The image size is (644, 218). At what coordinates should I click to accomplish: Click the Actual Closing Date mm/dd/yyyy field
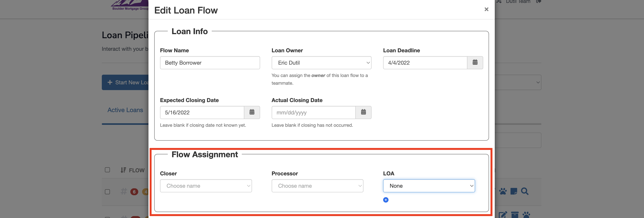313,112
